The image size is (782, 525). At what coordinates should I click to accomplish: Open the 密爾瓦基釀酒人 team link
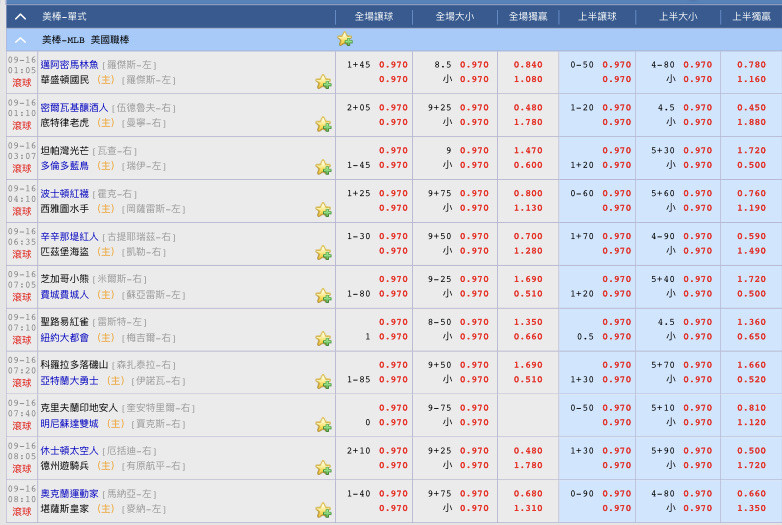(74, 107)
